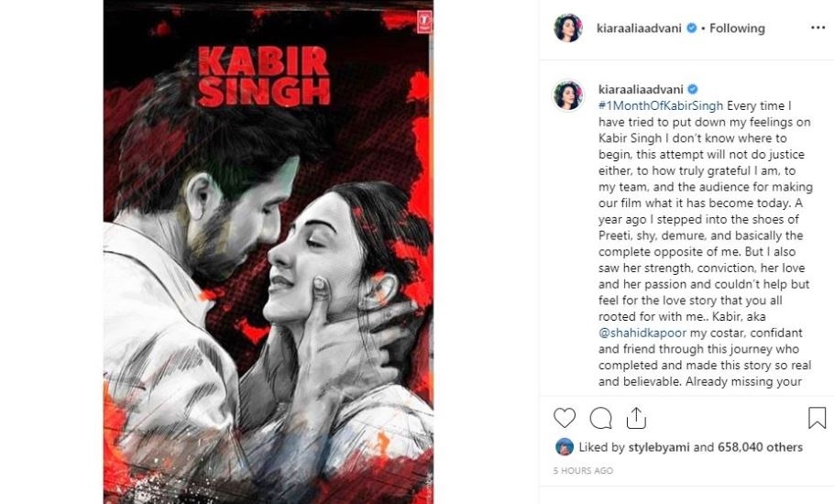The height and width of the screenshot is (504, 834).
Task: Share the post using the share icon
Action: pos(636,418)
